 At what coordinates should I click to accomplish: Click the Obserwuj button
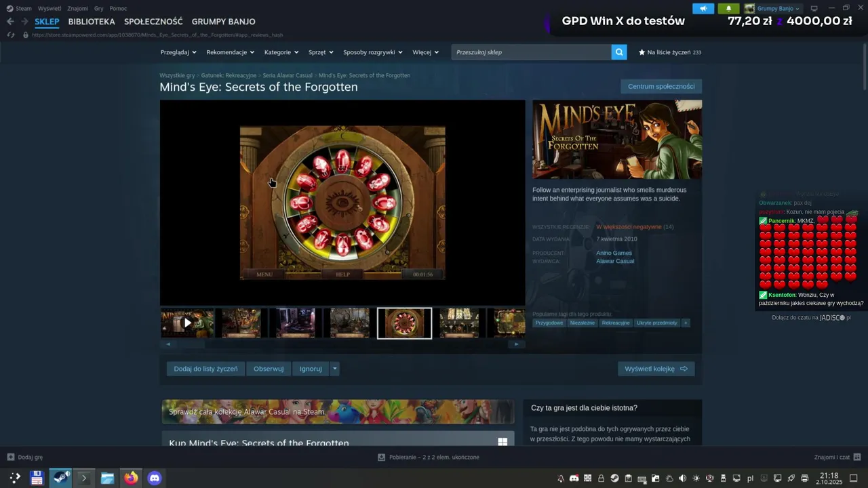pos(269,369)
